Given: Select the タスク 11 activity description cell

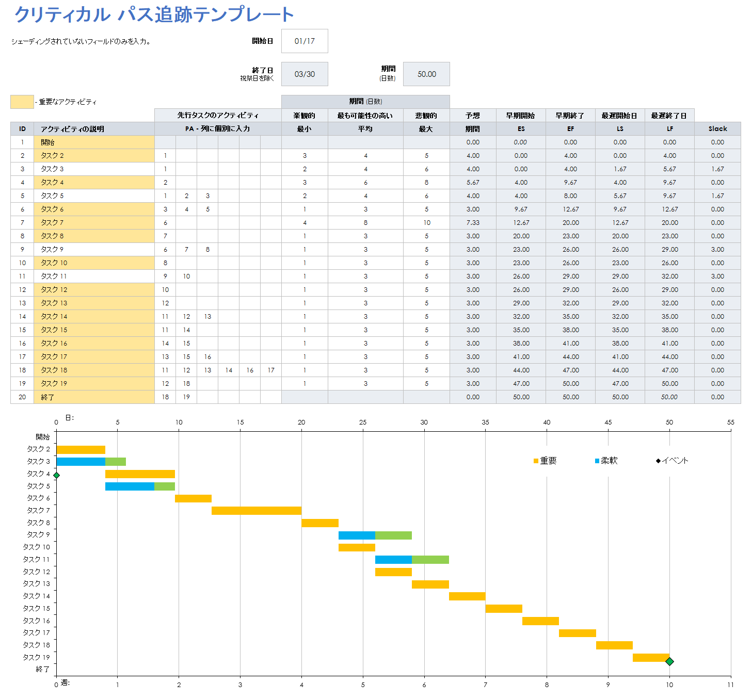Looking at the screenshot, I should (x=94, y=276).
